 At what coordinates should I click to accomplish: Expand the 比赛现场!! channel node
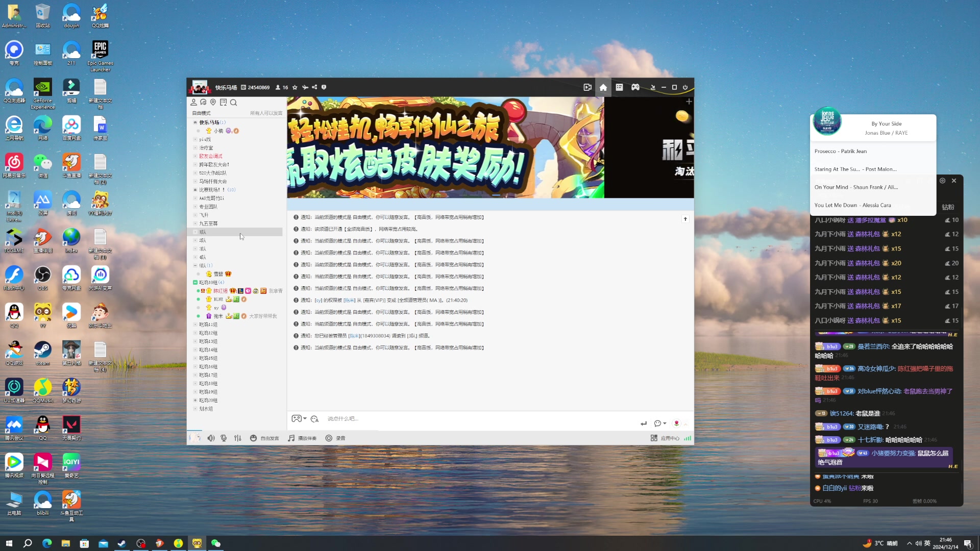[x=195, y=190]
